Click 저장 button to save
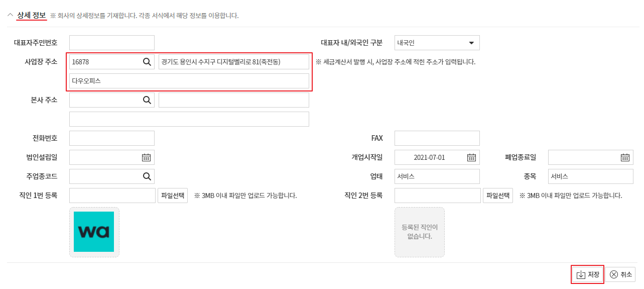The image size is (644, 289). point(588,274)
